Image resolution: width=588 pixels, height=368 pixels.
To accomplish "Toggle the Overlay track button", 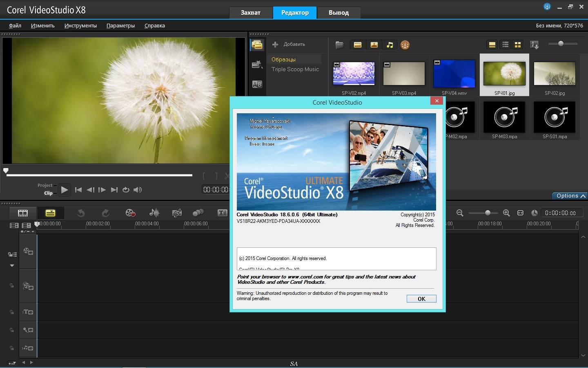I will [x=28, y=286].
